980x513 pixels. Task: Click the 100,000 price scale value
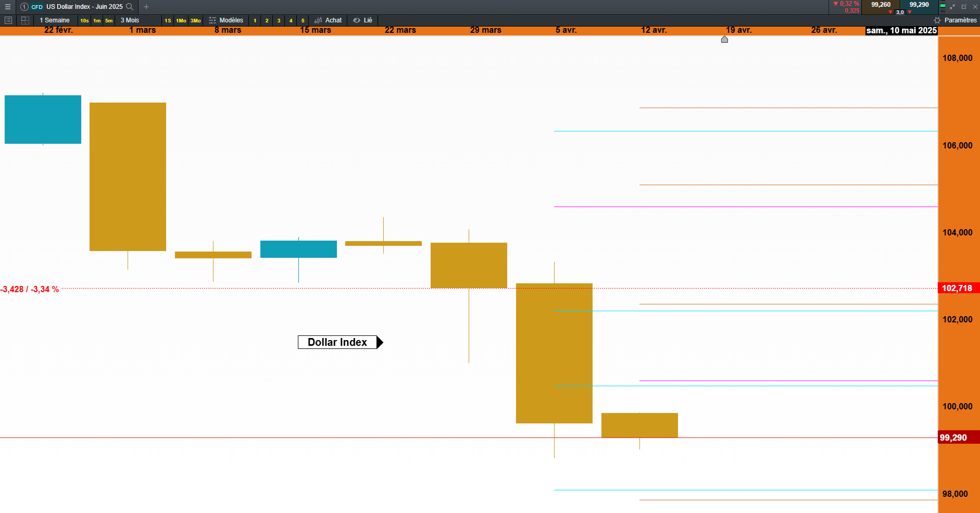click(x=957, y=407)
